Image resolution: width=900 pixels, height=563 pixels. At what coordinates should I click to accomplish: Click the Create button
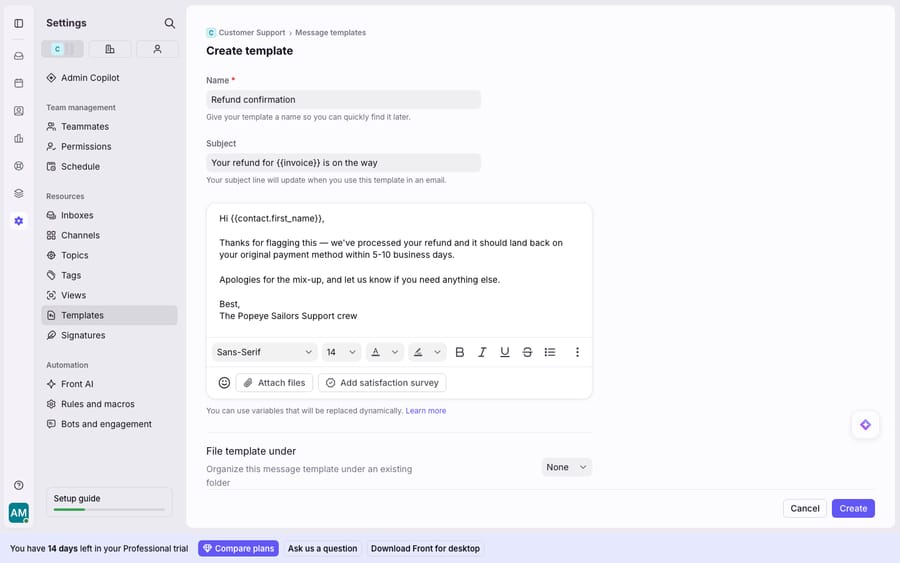click(853, 508)
